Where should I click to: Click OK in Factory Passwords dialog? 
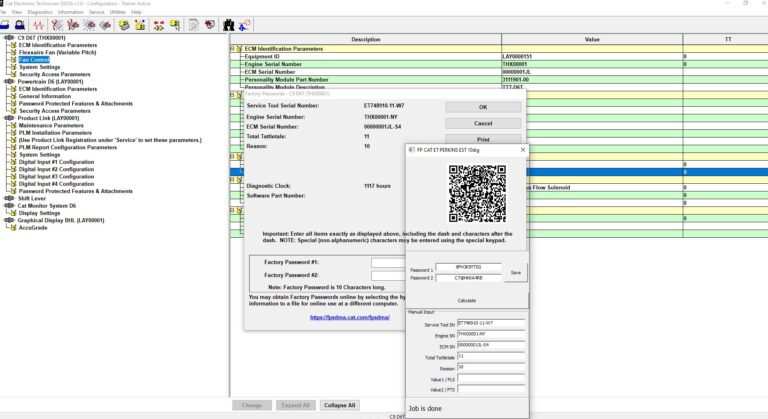tap(483, 107)
